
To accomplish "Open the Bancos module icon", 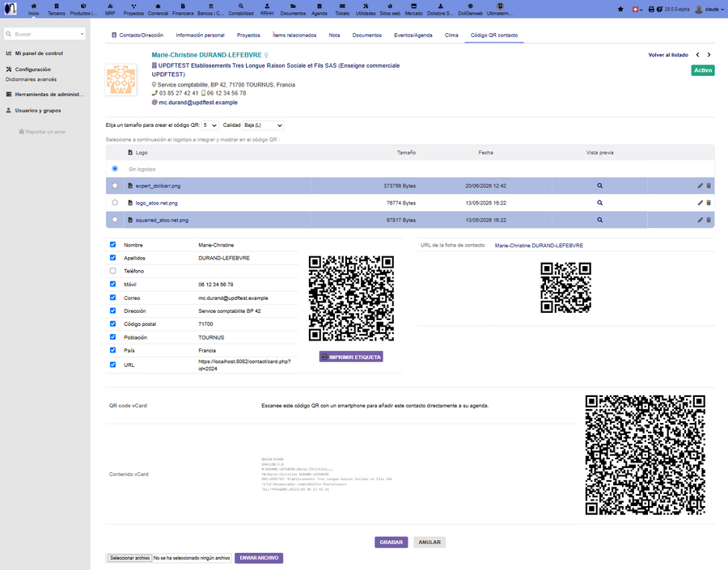I will (211, 6).
